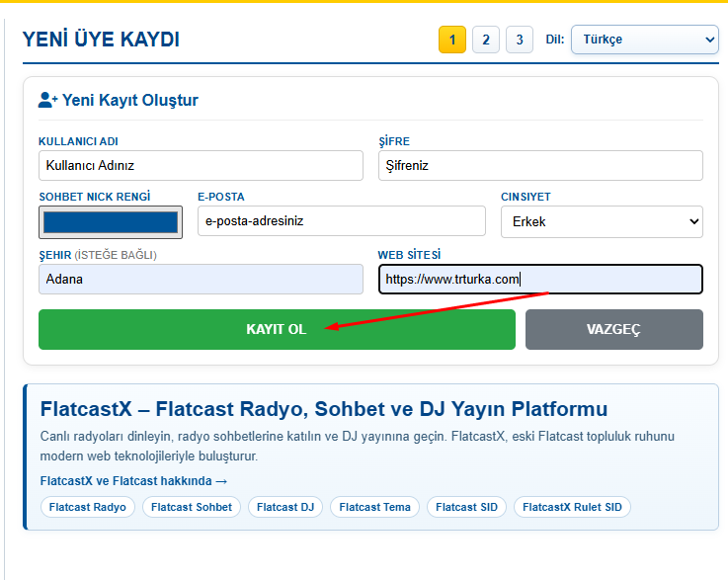Viewport: 728px width, 580px height.
Task: Focus the E-Posta address field
Action: coord(341,221)
